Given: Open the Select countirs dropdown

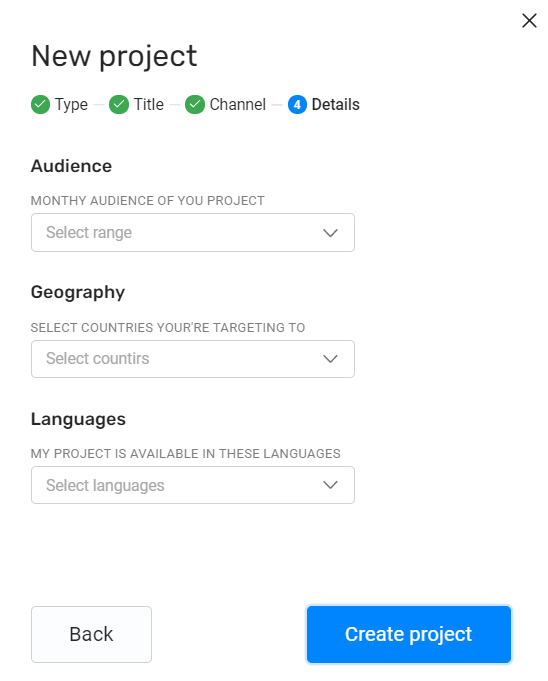Looking at the screenshot, I should 193,359.
